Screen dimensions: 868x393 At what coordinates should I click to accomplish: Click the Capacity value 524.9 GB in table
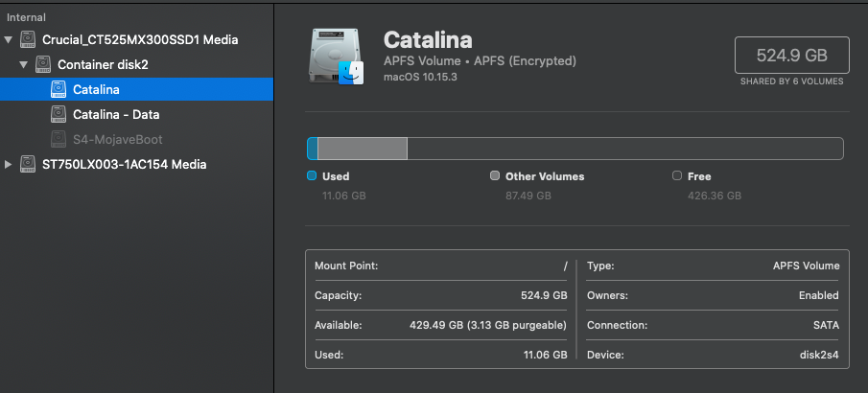[x=544, y=295]
